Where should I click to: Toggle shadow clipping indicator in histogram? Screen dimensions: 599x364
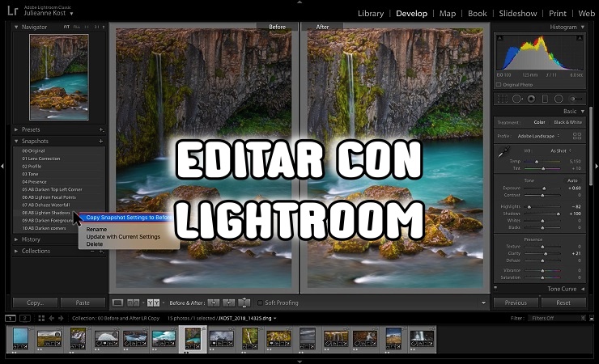(x=499, y=38)
